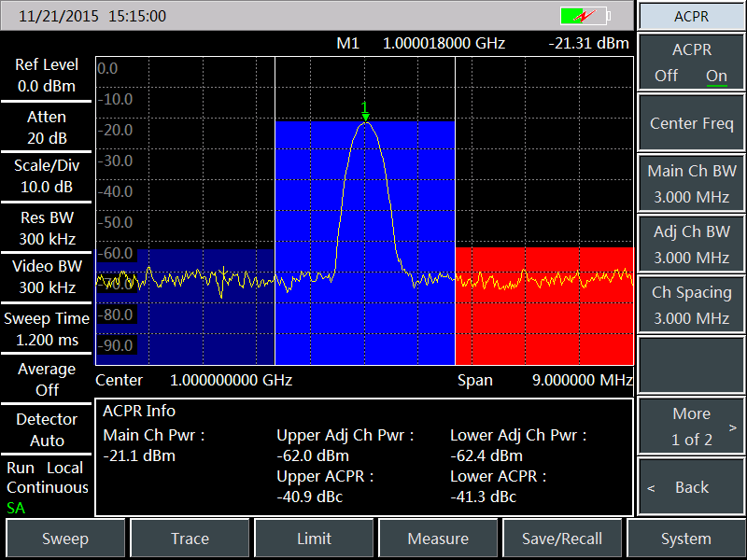Image resolution: width=747 pixels, height=560 pixels.
Task: Click the battery charging status icon
Action: 584,16
